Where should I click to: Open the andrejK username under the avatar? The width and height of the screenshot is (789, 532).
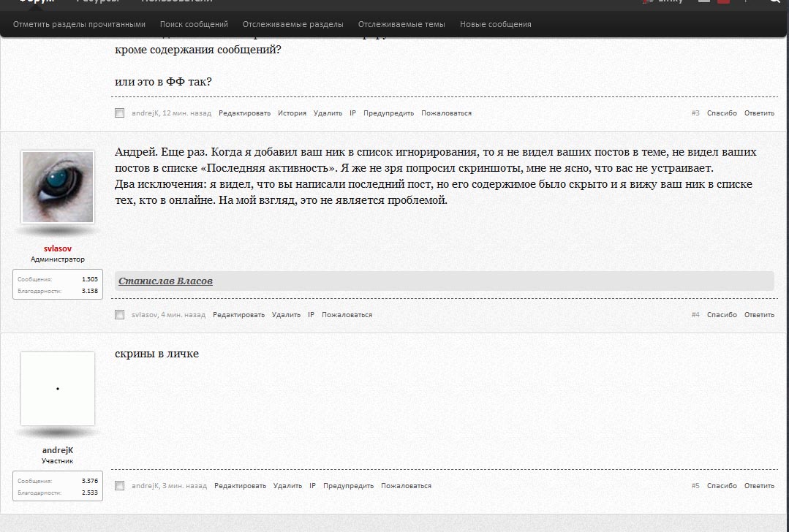pyautogui.click(x=58, y=450)
